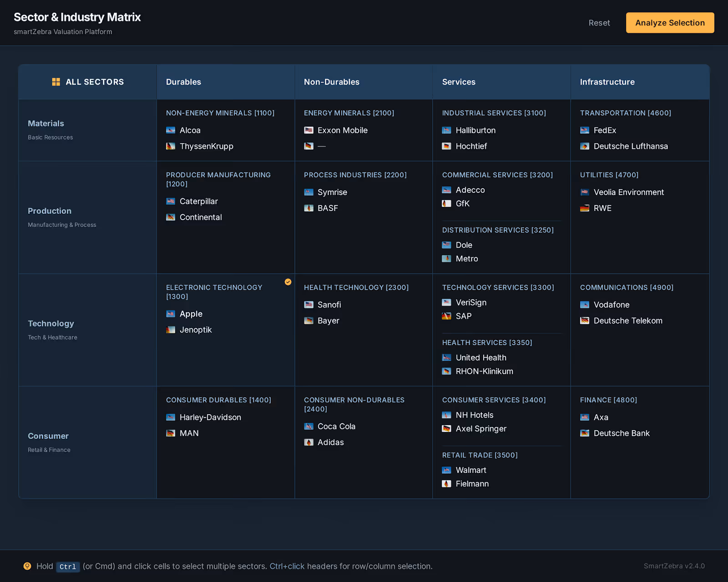Click Analyze Selection button
This screenshot has width=728, height=582.
point(670,23)
